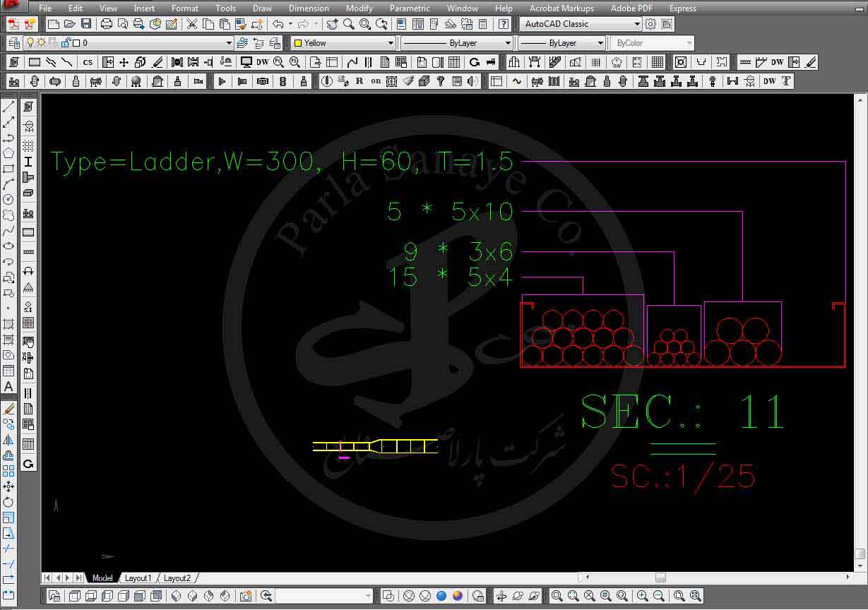Click the Cut scissors icon
The height and width of the screenshot is (610, 868).
pyautogui.click(x=191, y=24)
